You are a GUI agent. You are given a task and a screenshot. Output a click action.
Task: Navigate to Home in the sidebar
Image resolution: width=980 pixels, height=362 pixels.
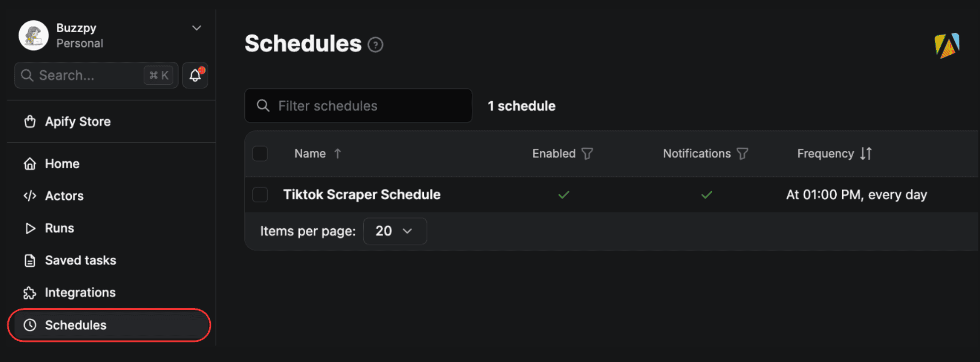[x=62, y=163]
